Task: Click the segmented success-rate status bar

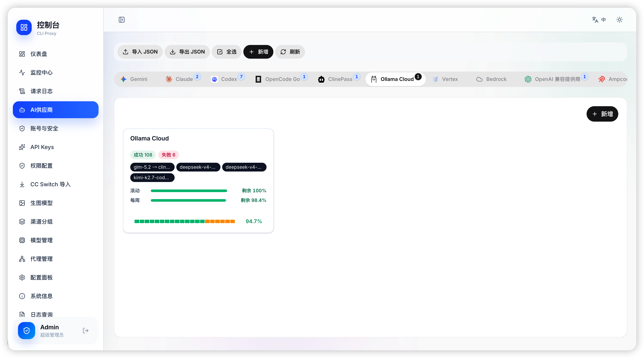Action: pos(184,221)
